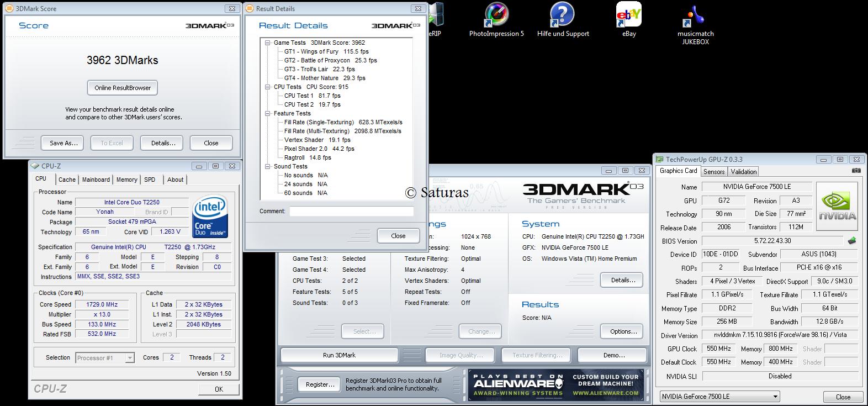
Task: Click the Result Details window title icon
Action: coord(250,8)
